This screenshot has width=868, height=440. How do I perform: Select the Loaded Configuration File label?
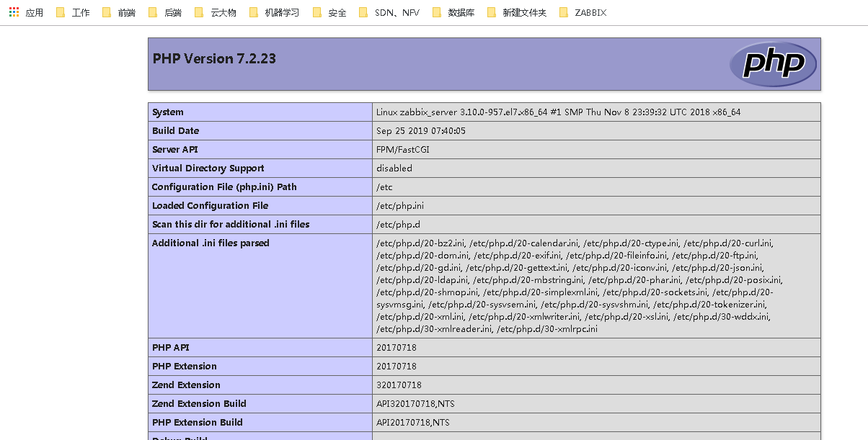[x=210, y=206]
